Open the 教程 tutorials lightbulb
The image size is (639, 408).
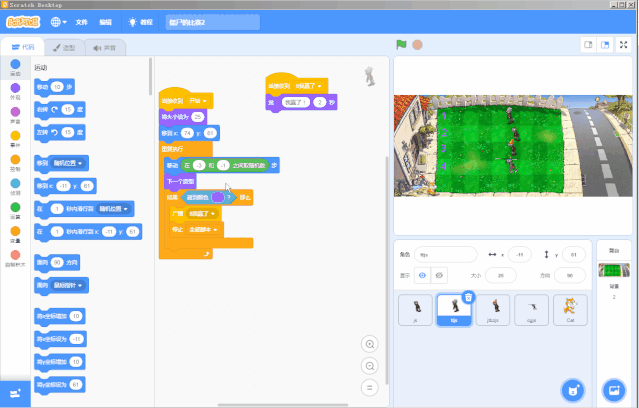tap(140, 22)
